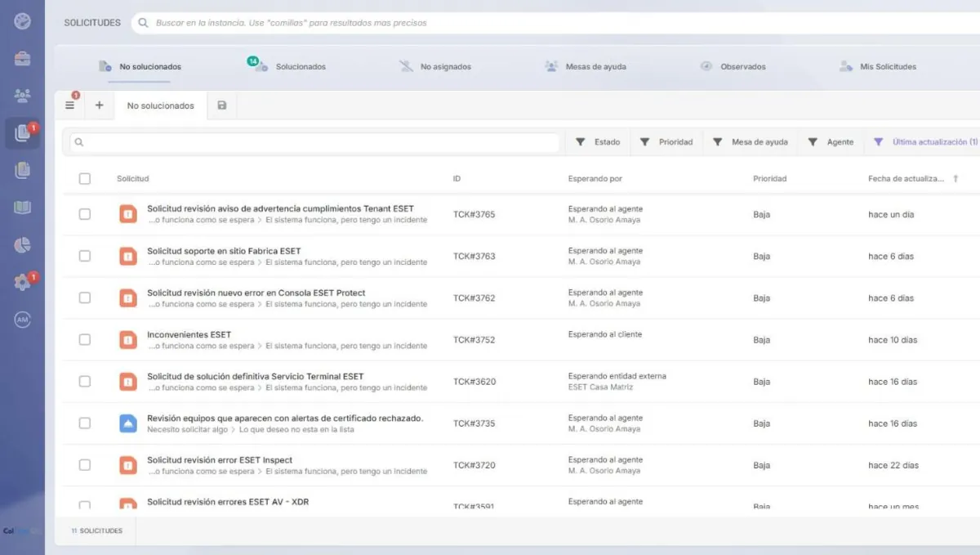Check the box for ticket TCK#3720
The image size is (980, 555).
(85, 464)
